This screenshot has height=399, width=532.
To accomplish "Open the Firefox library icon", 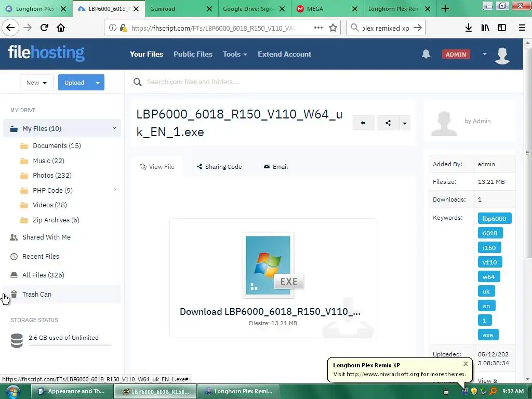I will [485, 28].
